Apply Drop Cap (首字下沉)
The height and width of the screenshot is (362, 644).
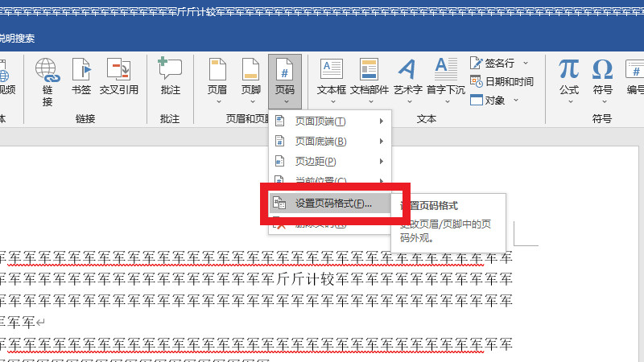(446, 81)
